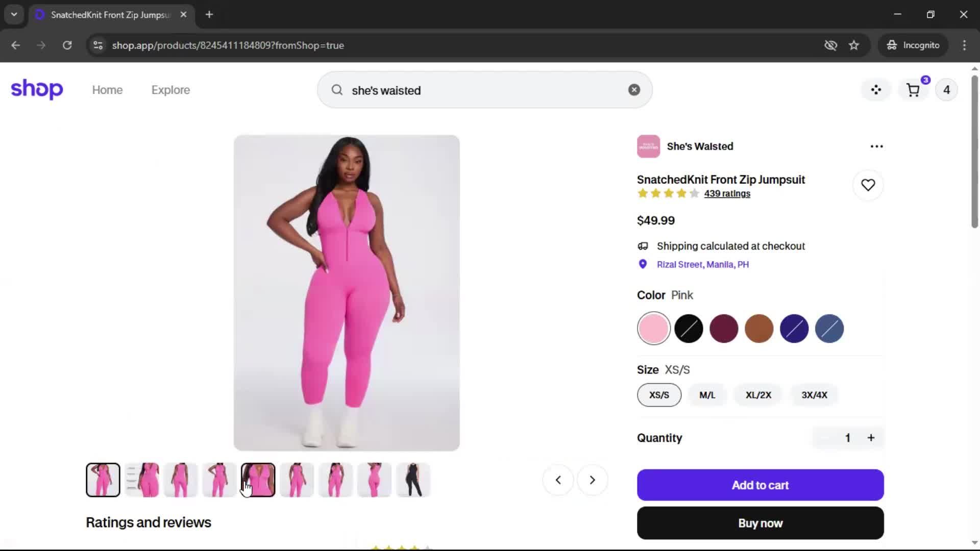Viewport: 980px width, 551px height.
Task: View the black jumpsuit thumbnail
Action: coord(413,480)
